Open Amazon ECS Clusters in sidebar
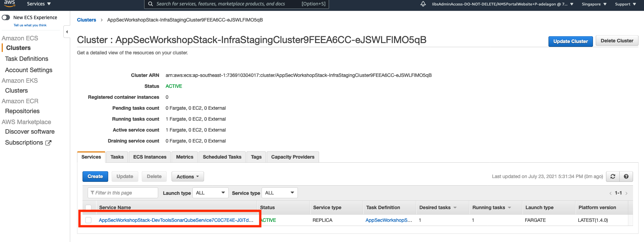The width and height of the screenshot is (644, 242). click(18, 48)
